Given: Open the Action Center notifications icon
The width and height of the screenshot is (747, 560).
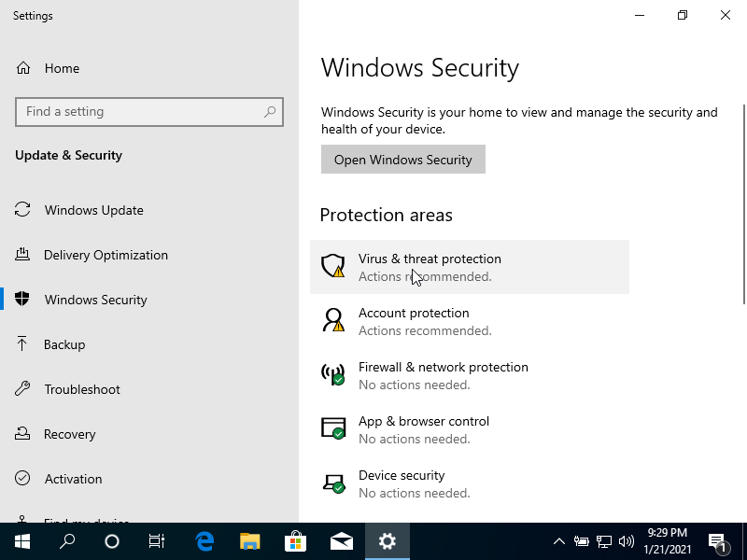Looking at the screenshot, I should click(717, 541).
